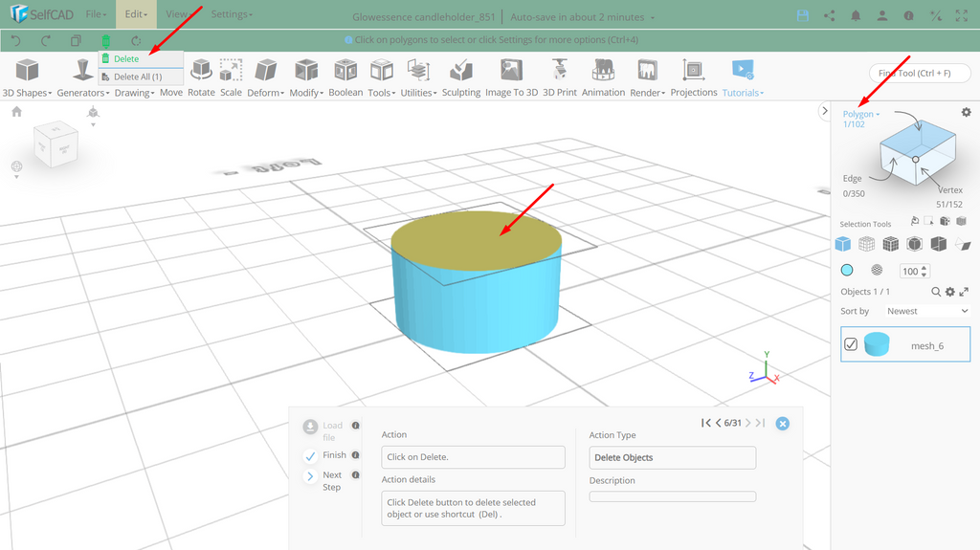Choose Delete from the dropdown list
The image size is (980, 550).
[141, 58]
